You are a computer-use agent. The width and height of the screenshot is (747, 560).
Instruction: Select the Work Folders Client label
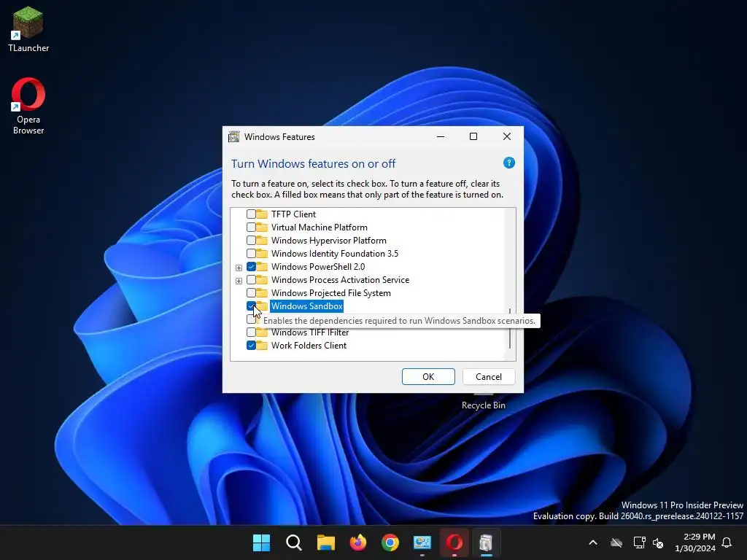tap(309, 345)
